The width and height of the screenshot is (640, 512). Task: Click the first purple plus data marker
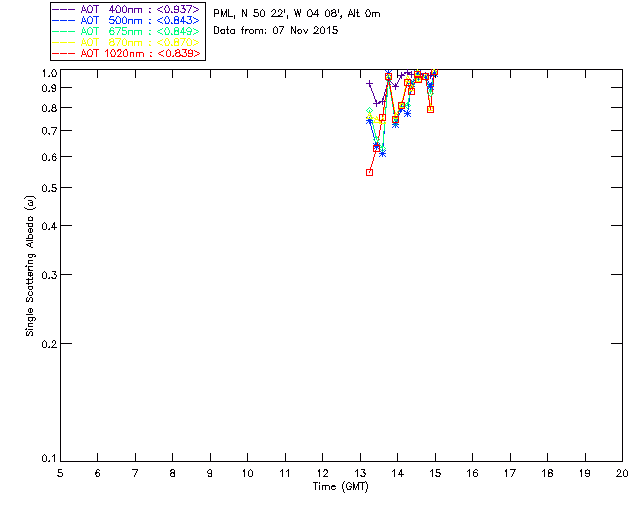pyautogui.click(x=370, y=84)
